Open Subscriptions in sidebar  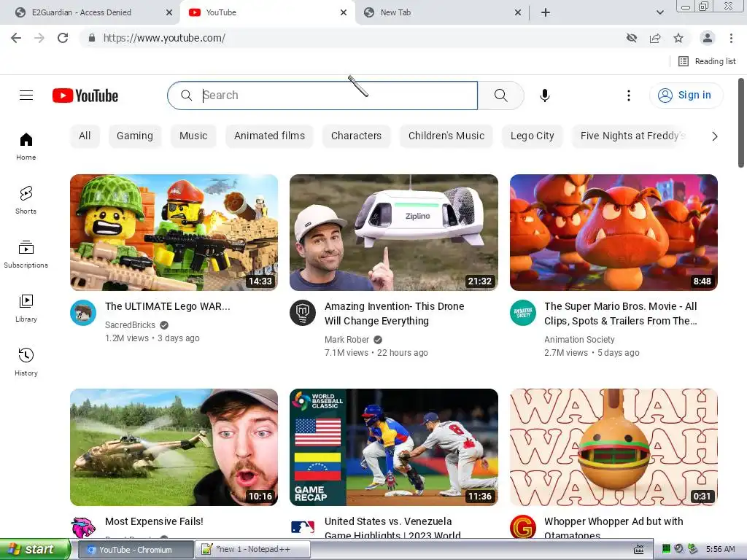click(x=26, y=254)
